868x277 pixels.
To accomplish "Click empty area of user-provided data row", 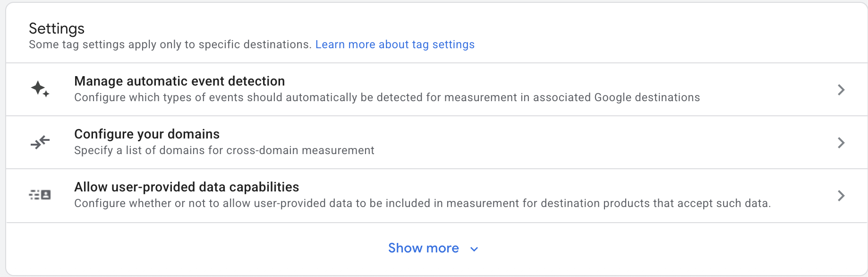I will [567, 187].
